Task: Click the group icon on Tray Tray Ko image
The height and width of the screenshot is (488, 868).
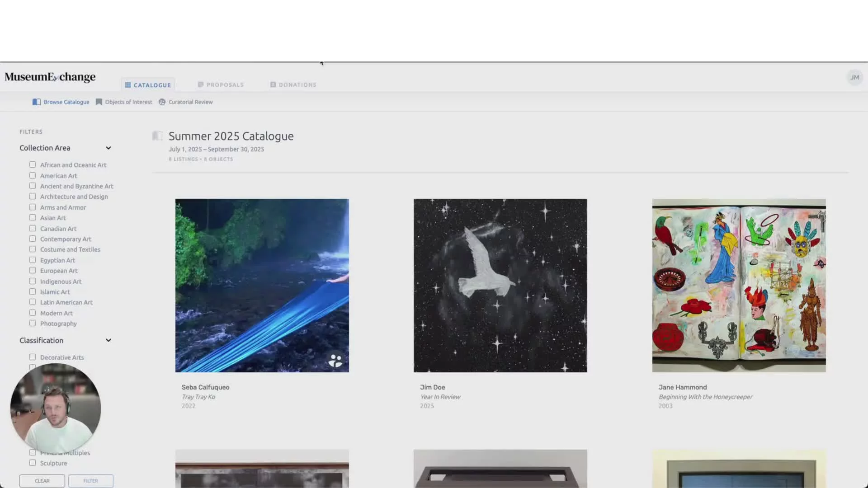Action: [x=335, y=360]
